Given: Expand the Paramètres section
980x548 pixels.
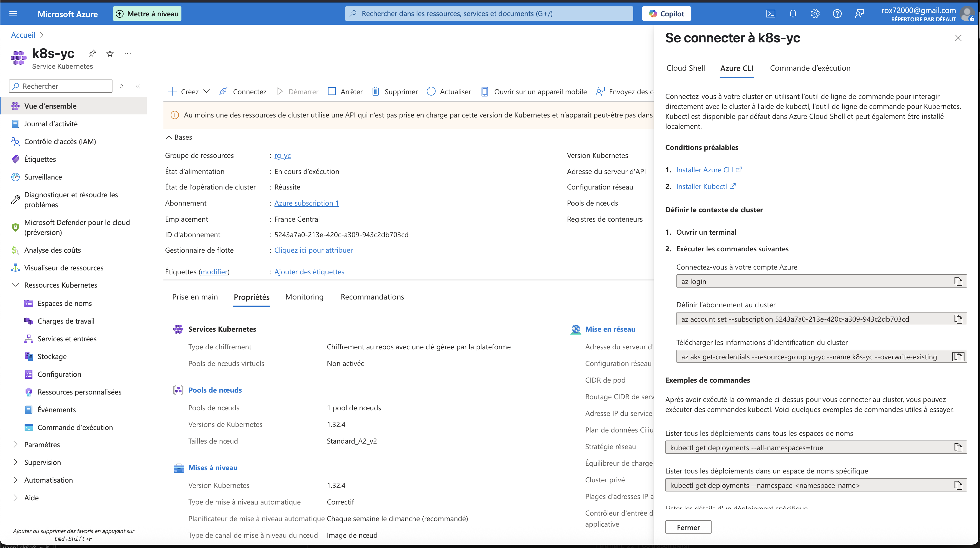Looking at the screenshot, I should 16,444.
